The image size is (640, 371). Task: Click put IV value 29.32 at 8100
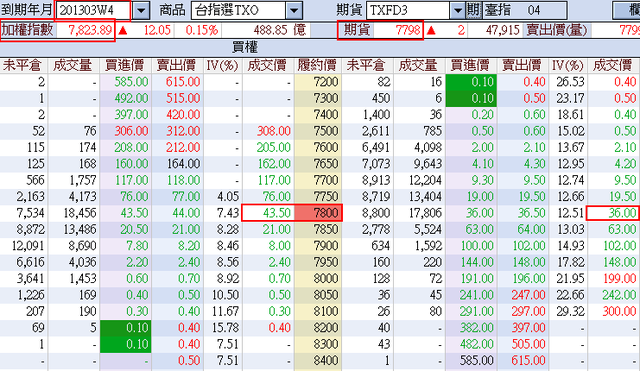pos(570,311)
